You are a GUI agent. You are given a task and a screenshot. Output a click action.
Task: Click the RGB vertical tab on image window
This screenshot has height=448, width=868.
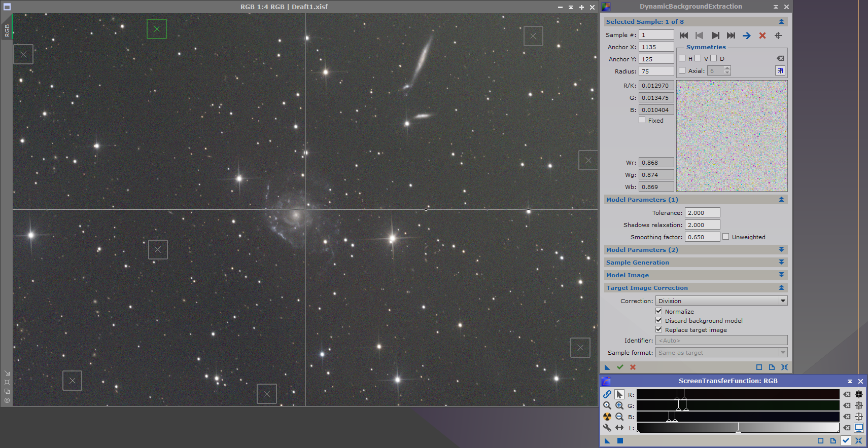(7, 30)
